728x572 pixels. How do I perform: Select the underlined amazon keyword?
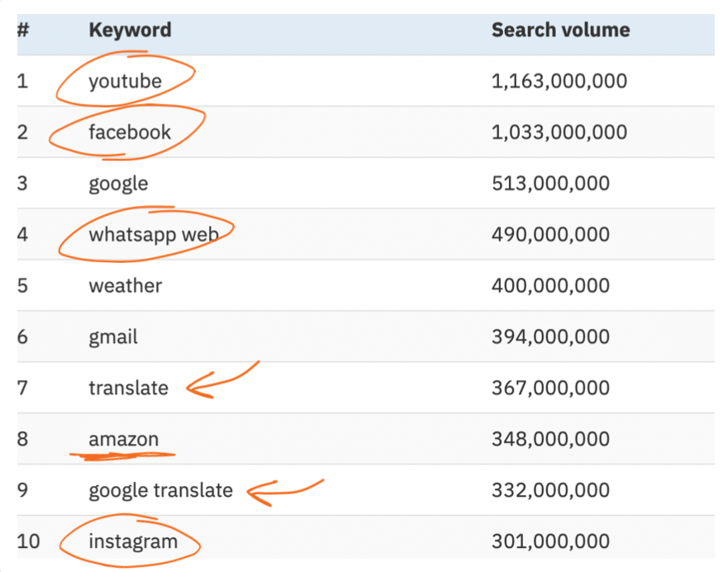point(124,439)
